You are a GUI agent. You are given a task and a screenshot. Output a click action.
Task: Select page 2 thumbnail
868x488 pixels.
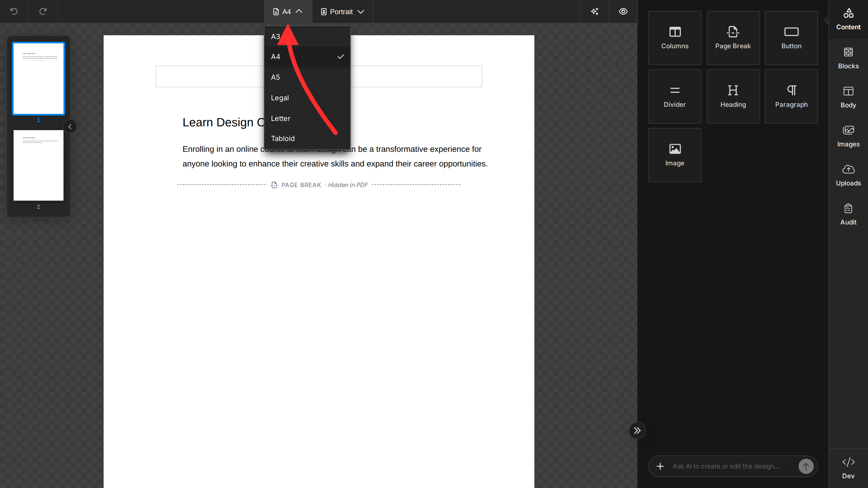click(39, 165)
